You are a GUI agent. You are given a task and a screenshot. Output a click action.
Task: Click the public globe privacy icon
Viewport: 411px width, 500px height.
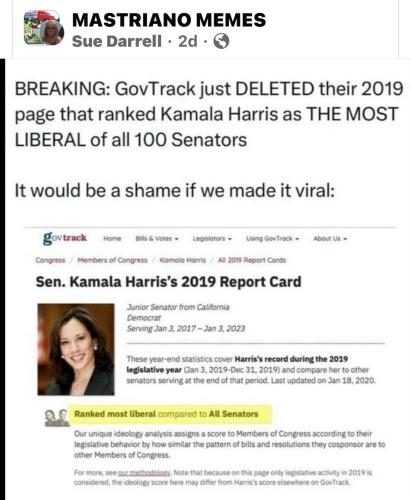pos(221,41)
